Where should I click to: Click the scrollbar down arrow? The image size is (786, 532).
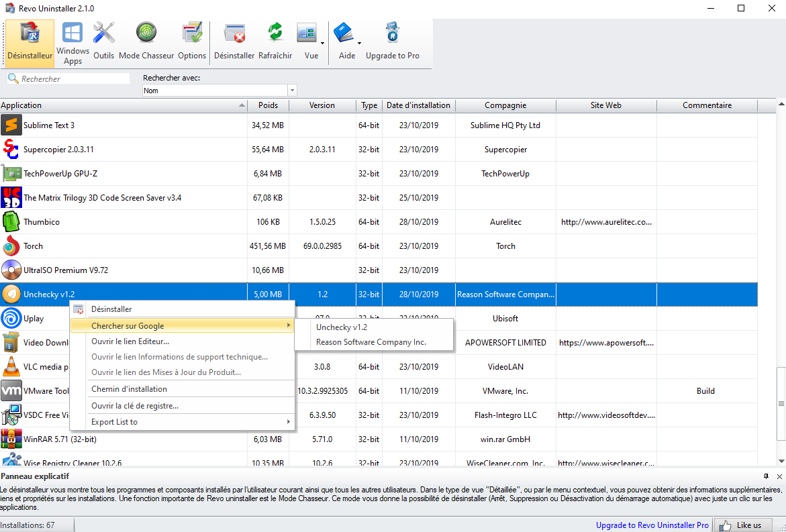pyautogui.click(x=781, y=461)
